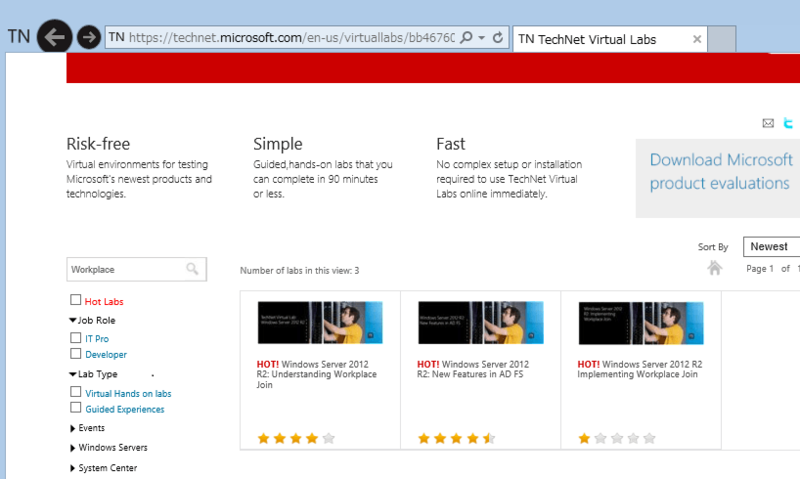Open the Implementing Workplace Join lab title
The width and height of the screenshot is (800, 479).
(640, 369)
